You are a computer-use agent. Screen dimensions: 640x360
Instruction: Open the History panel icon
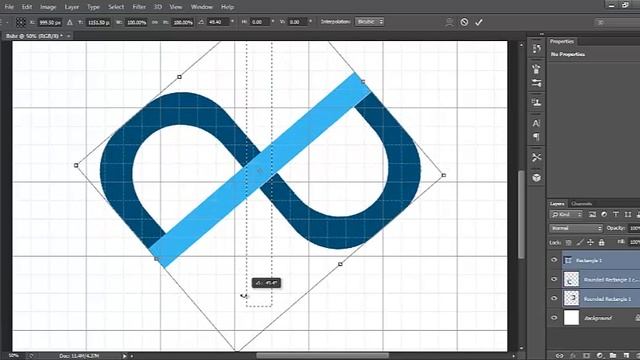[x=536, y=49]
